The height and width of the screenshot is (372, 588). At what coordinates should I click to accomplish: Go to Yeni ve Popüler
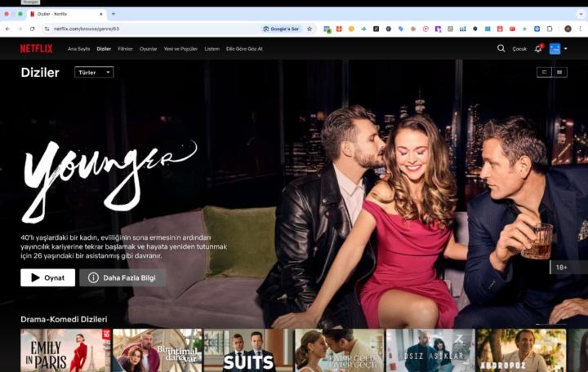point(180,49)
